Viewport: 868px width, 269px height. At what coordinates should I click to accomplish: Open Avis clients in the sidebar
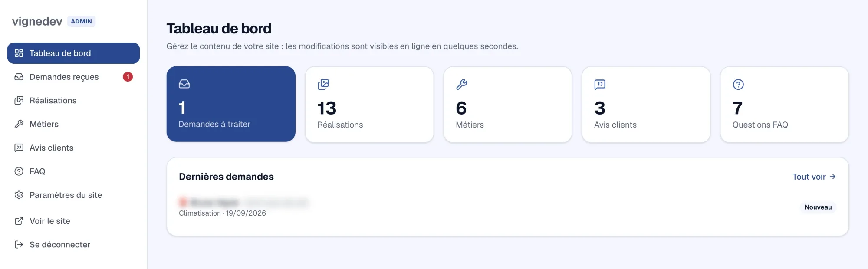pyautogui.click(x=73, y=148)
